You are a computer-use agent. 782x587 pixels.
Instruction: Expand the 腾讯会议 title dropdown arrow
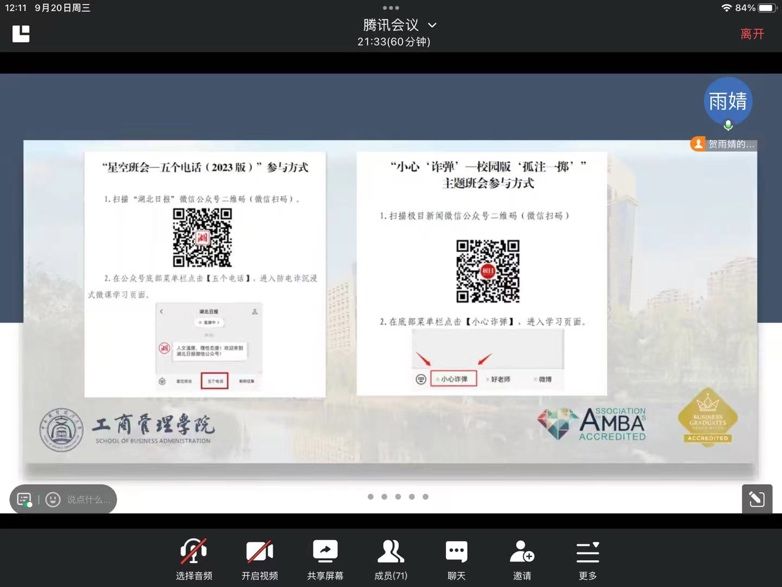(432, 24)
